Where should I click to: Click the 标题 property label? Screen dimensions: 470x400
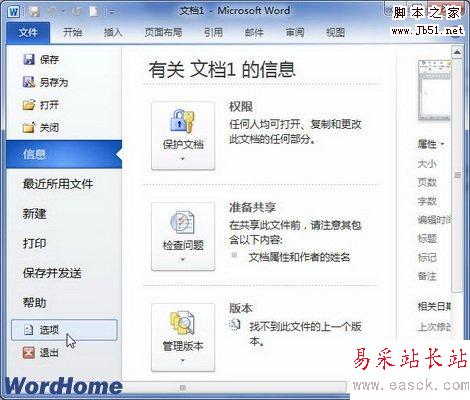(x=427, y=238)
